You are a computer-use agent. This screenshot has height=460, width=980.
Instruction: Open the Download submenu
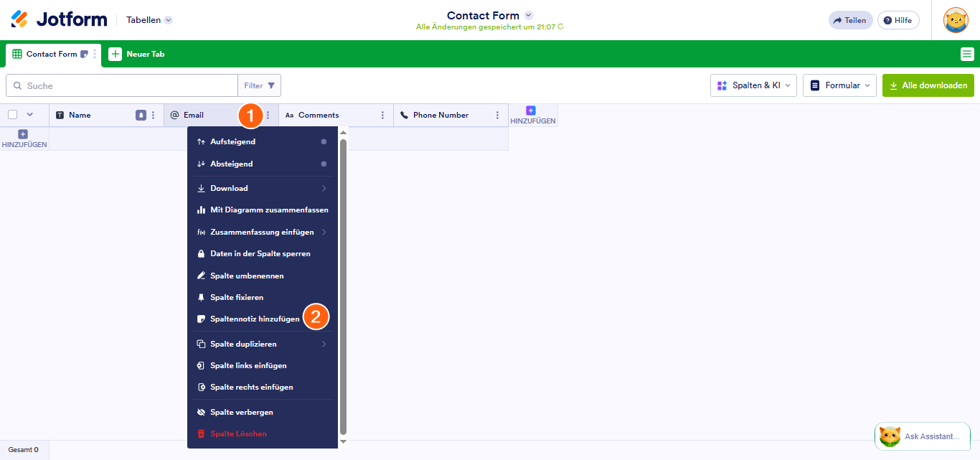coord(262,188)
